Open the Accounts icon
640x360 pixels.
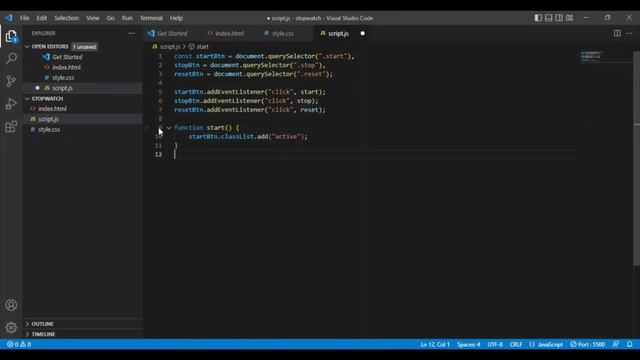pos(11,305)
